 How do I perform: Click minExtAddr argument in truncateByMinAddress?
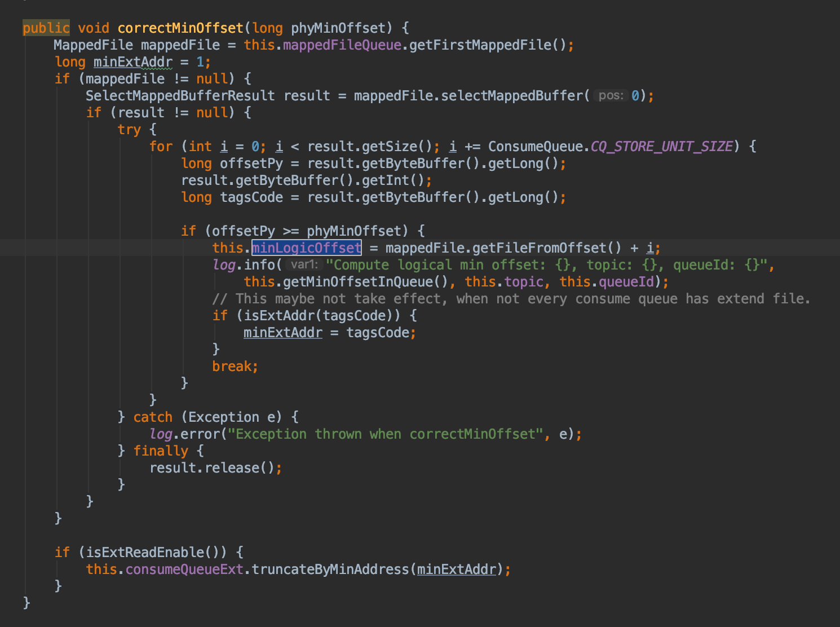coord(457,569)
